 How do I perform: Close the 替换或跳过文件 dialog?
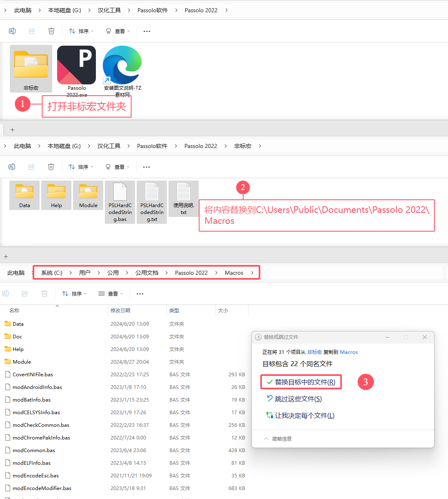tap(425, 337)
